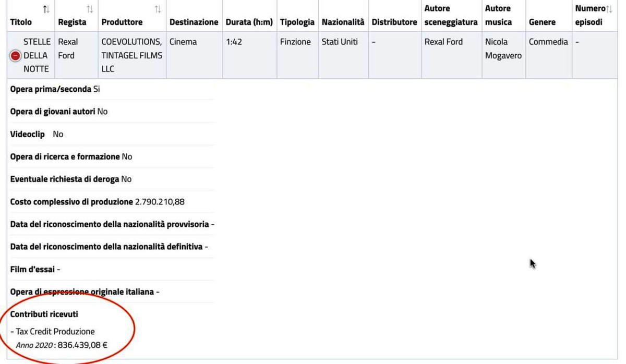This screenshot has width=626, height=364.
Task: Click the Destinazione column header
Action: coord(194,22)
